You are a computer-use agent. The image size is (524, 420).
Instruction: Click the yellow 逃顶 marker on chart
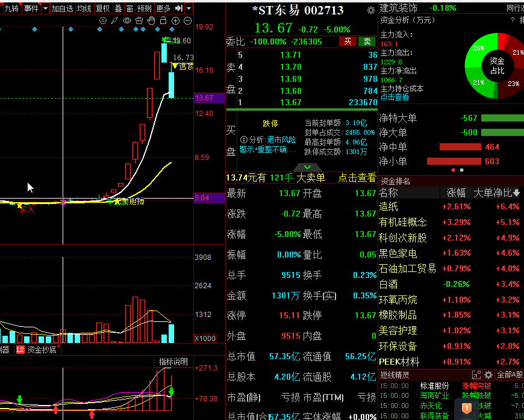pos(182,66)
